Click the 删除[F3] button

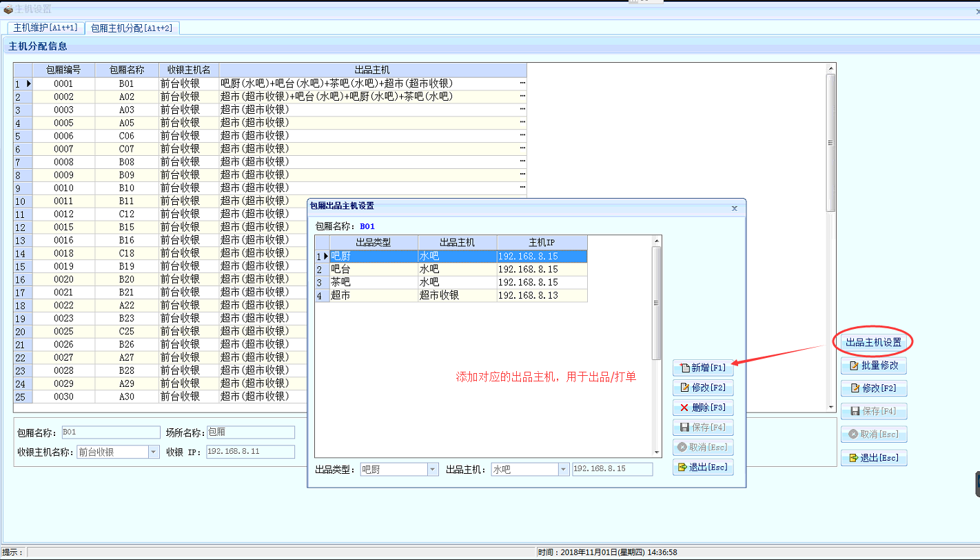[702, 408]
